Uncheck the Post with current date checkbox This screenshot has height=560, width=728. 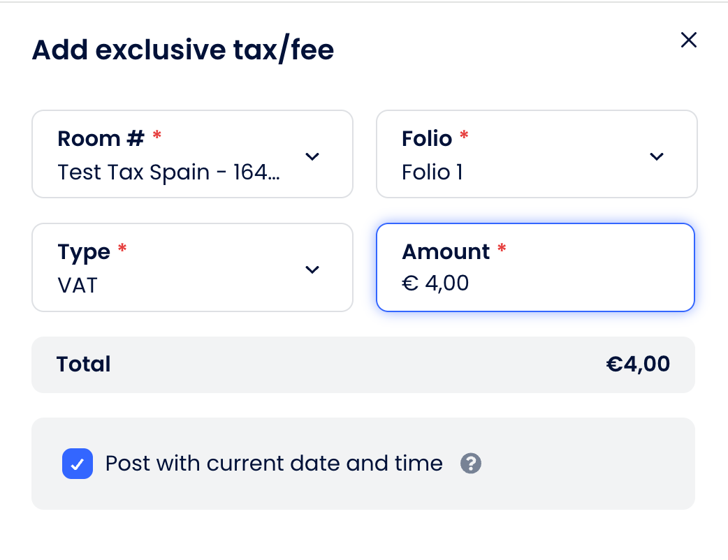(78, 464)
